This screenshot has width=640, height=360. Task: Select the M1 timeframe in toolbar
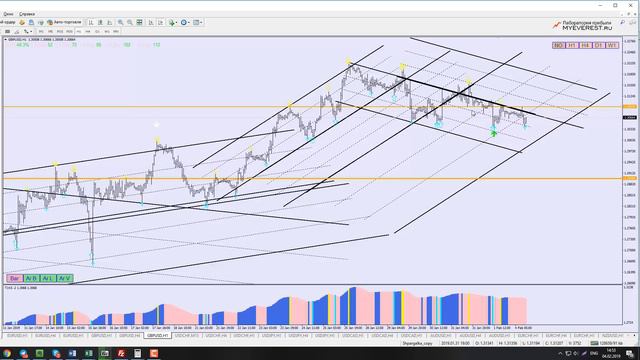tap(41, 31)
